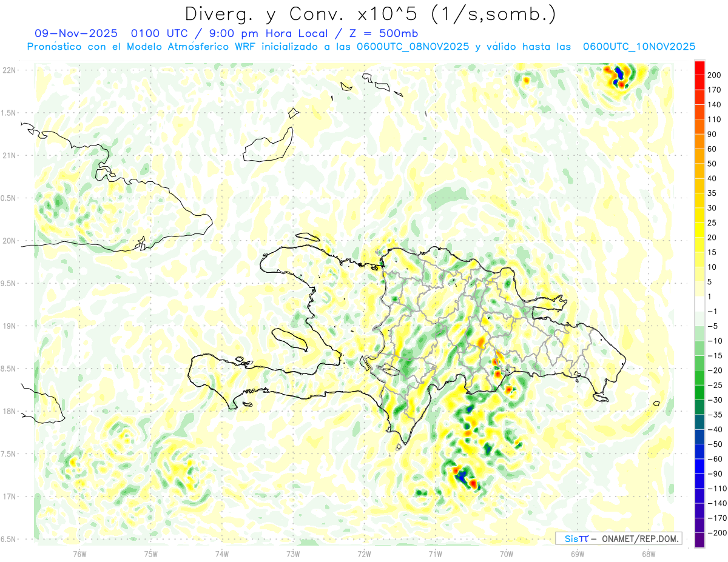Click the colorbar value "-140"

pos(716,504)
